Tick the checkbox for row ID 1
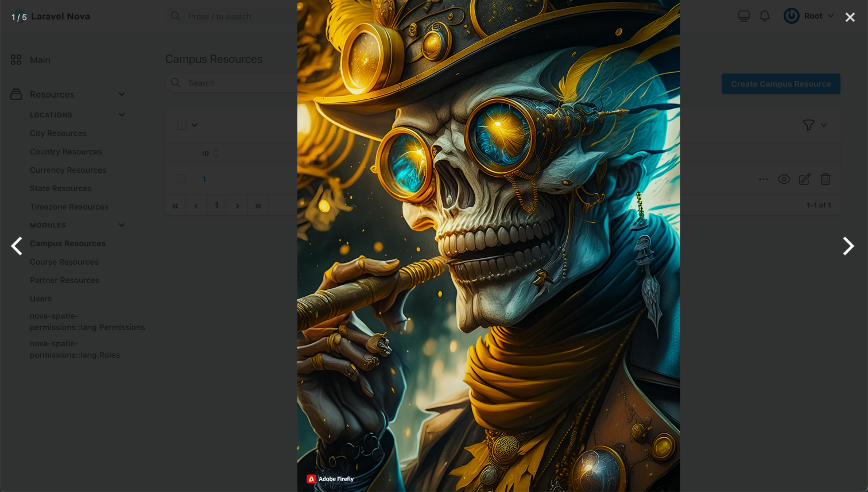The height and width of the screenshot is (492, 868). pyautogui.click(x=181, y=179)
